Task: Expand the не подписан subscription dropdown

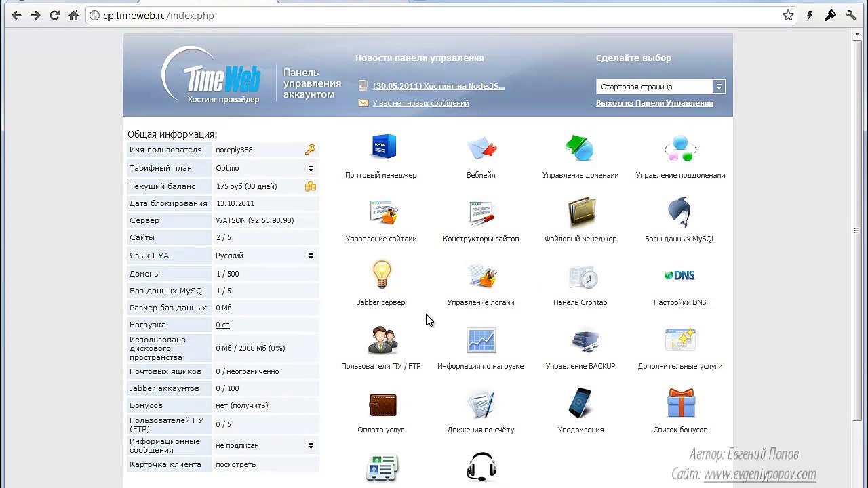Action: click(311, 446)
